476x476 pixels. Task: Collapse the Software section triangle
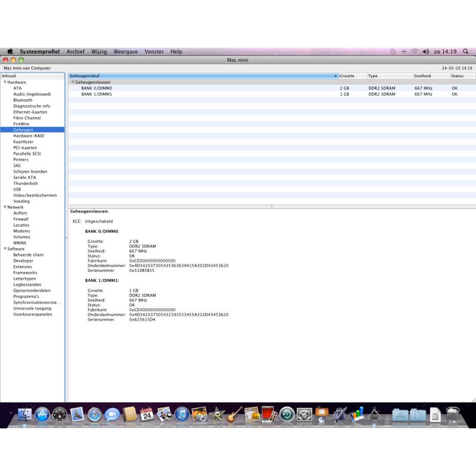click(x=5, y=249)
